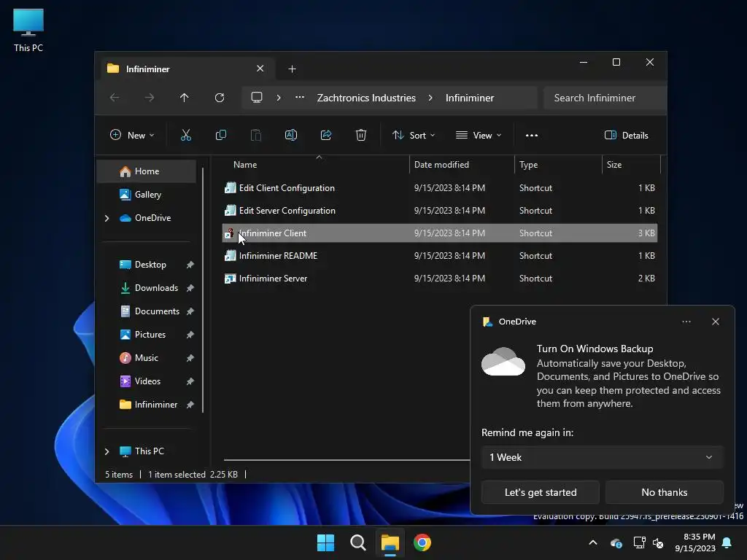Dismiss the OneDrive notification with X
The image size is (747, 560).
pyautogui.click(x=716, y=322)
